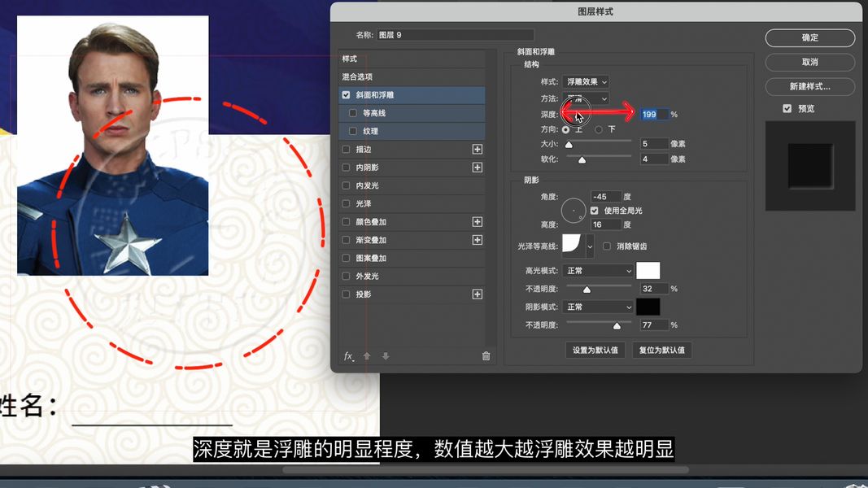Screen dimensions: 868x488
Task: Click the 深度 value field
Action: tap(654, 115)
